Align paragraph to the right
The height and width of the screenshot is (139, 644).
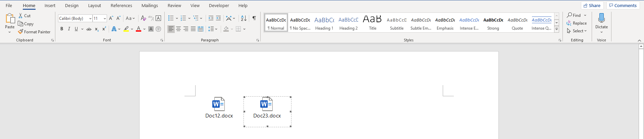click(x=186, y=29)
